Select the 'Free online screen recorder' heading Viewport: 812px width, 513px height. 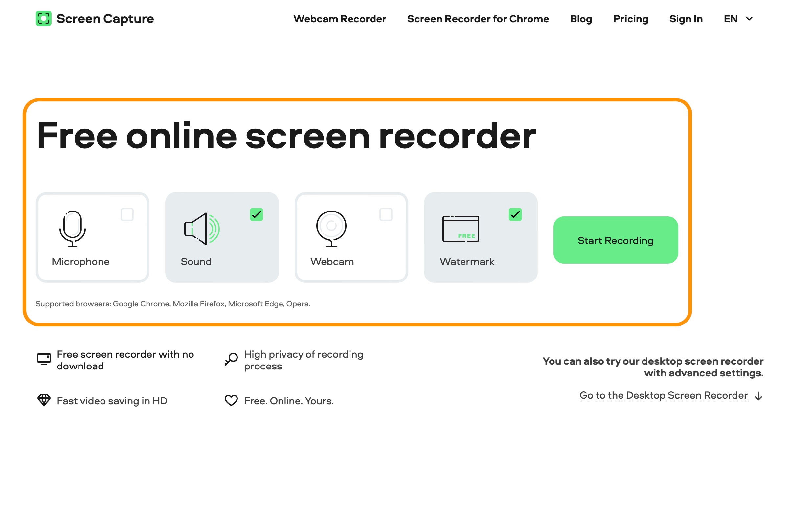[x=286, y=136]
